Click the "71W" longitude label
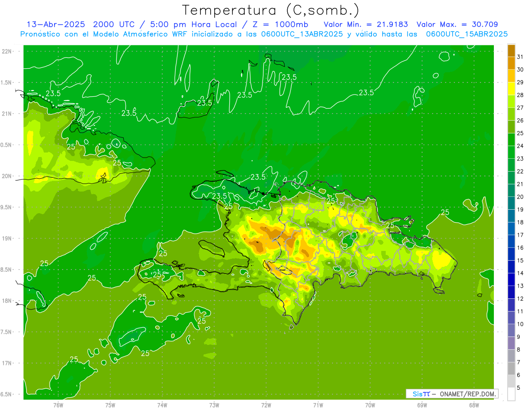 coord(318,405)
